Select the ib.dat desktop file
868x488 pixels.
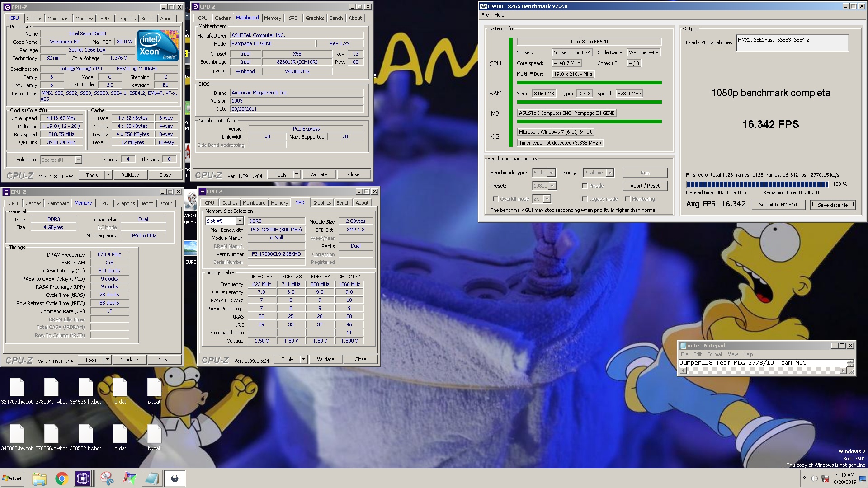(120, 437)
